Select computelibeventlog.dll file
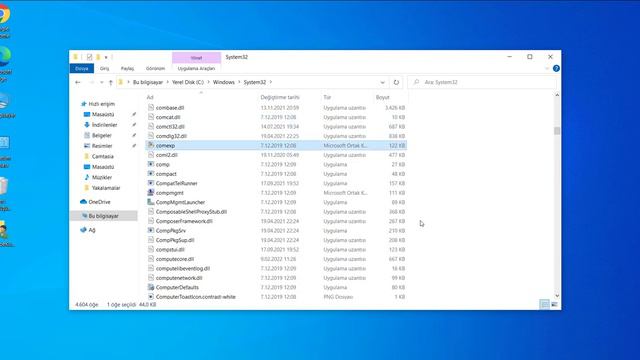This screenshot has height=360, width=640. [x=182, y=269]
